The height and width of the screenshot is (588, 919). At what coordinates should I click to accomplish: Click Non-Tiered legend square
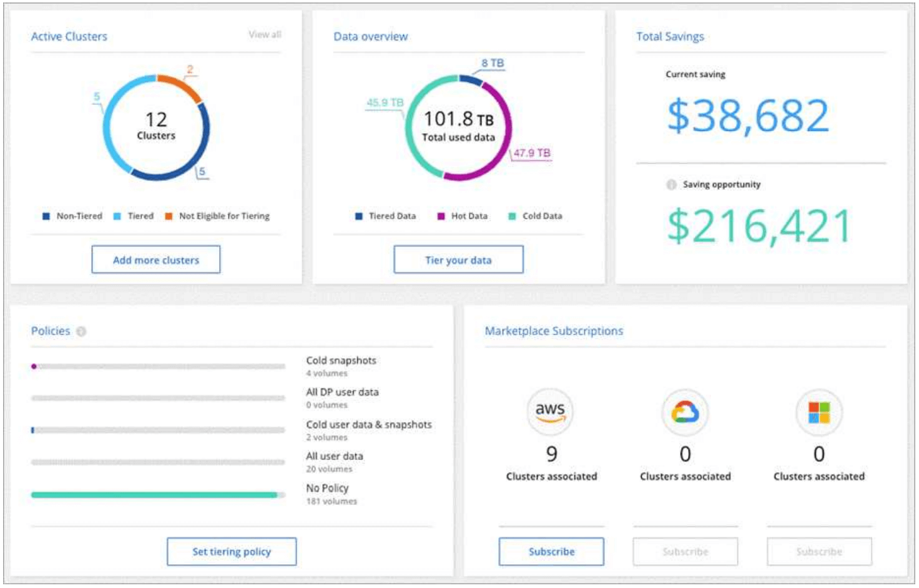[x=46, y=216]
